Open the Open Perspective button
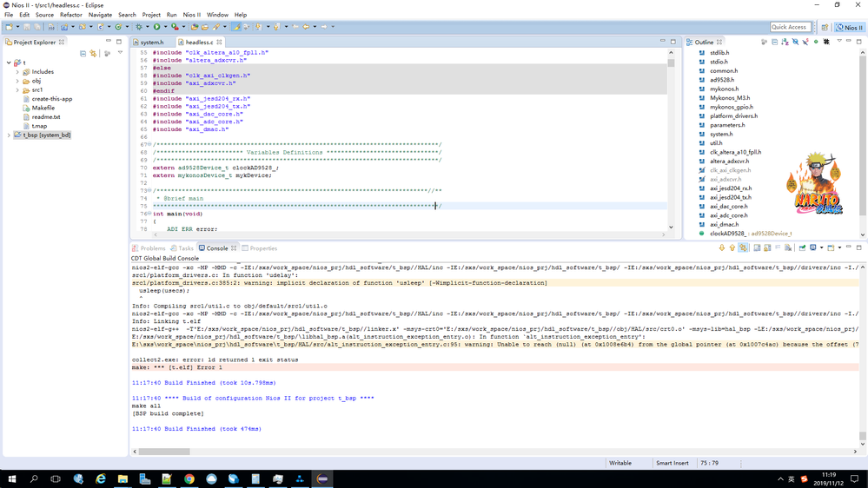This screenshot has height=488, width=868. point(825,27)
